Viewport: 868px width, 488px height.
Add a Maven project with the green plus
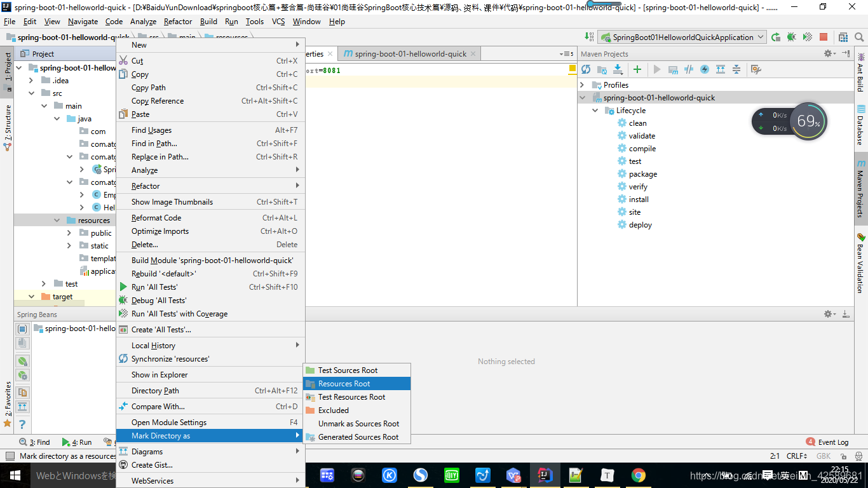point(637,69)
